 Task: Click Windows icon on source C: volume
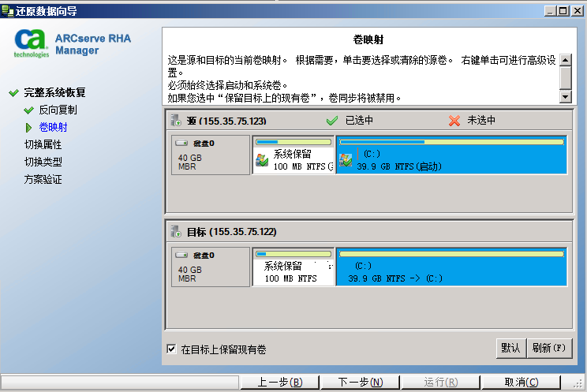coord(346,160)
